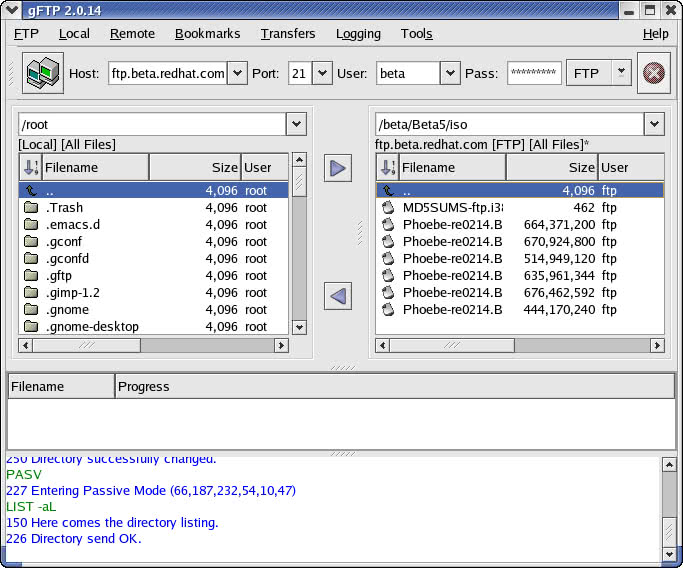Open the window menu icon in title bar
Viewport: 683px width, 568px height.
tap(12, 10)
